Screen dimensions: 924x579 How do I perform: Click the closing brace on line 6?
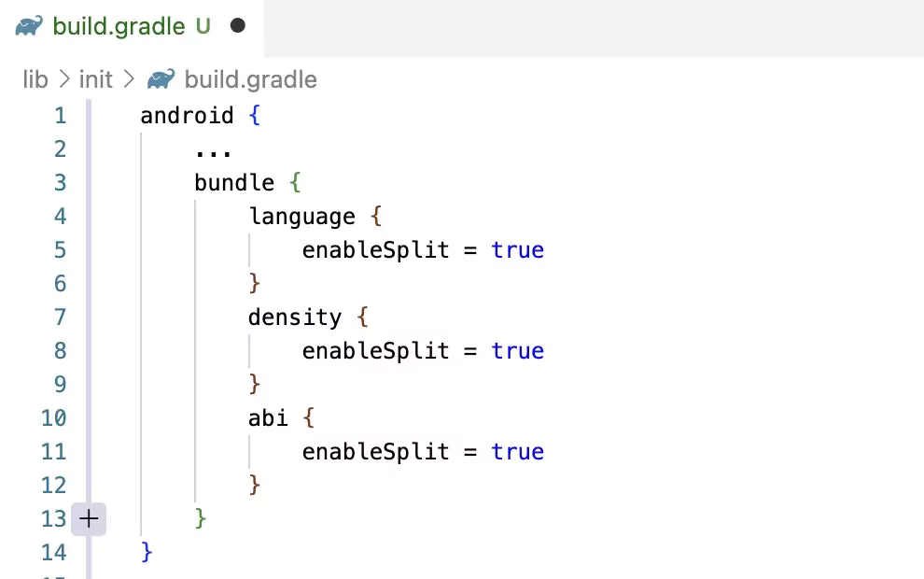(x=255, y=284)
